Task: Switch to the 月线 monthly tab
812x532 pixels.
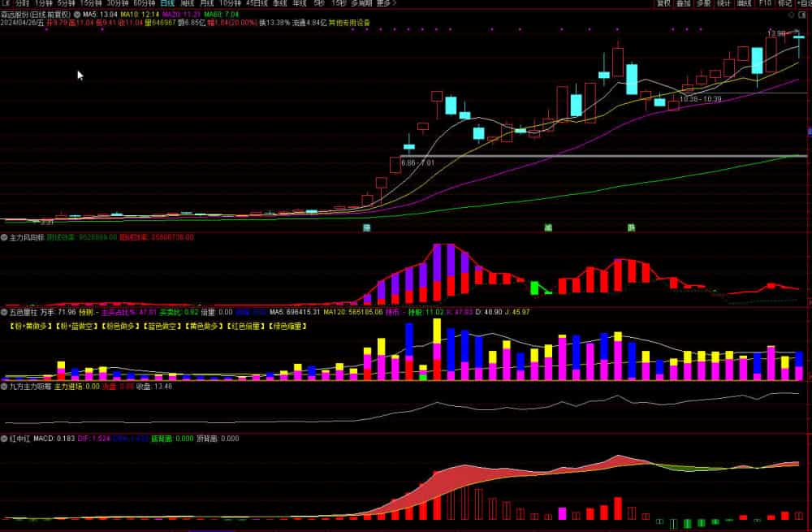Action: pyautogui.click(x=206, y=3)
